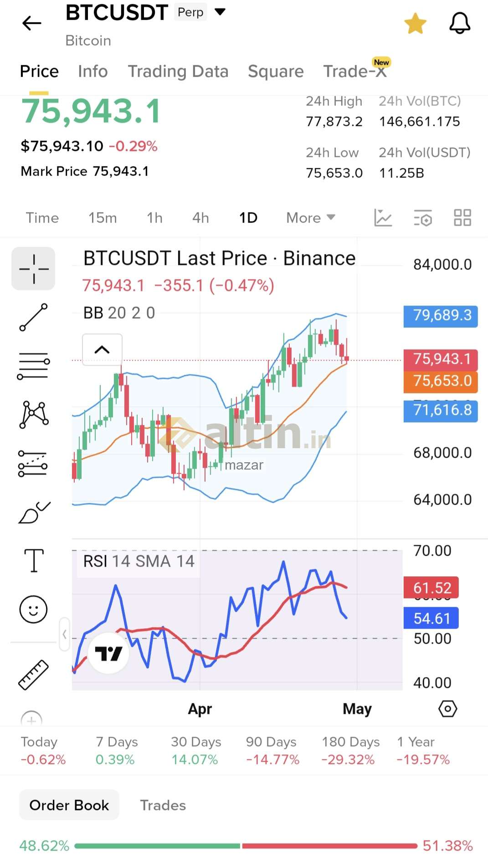Select the 4h timeframe

(x=200, y=218)
